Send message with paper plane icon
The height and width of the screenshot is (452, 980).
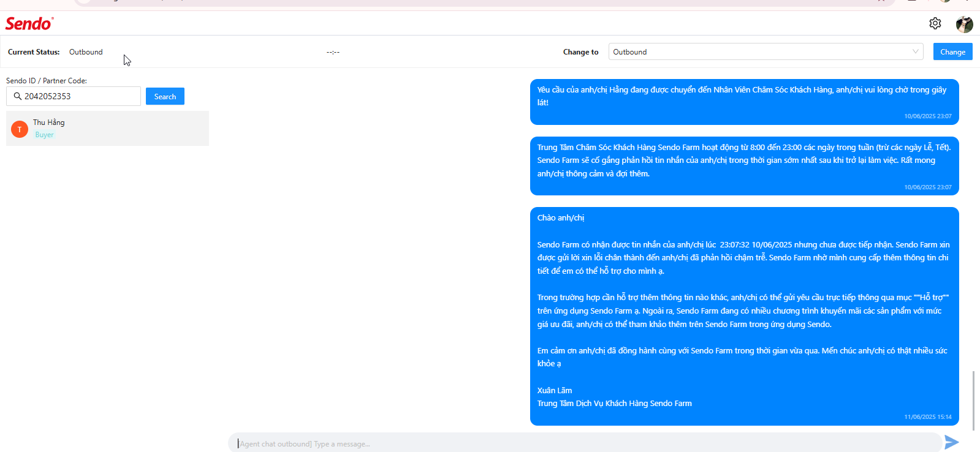951,442
